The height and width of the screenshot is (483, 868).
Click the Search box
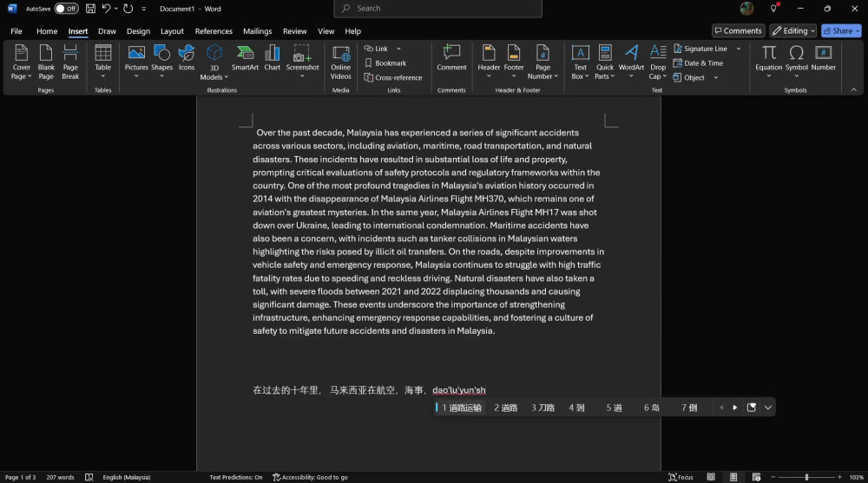point(437,9)
